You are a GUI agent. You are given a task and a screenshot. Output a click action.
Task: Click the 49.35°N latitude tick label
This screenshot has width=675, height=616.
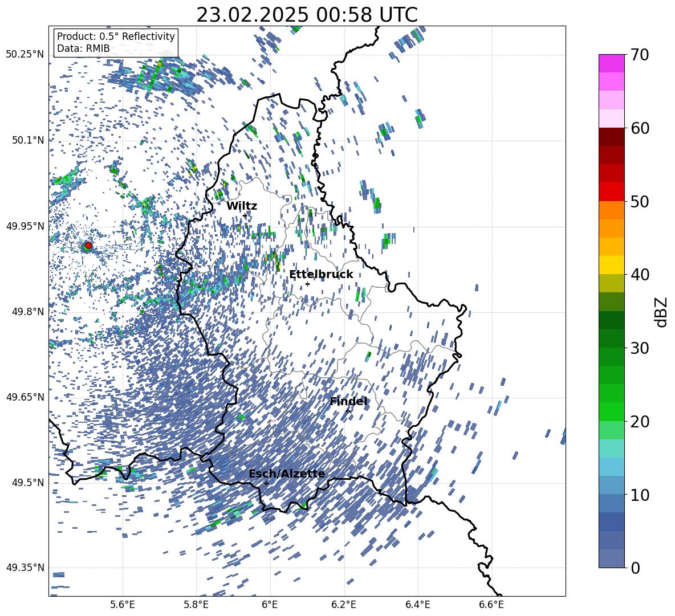[25, 568]
